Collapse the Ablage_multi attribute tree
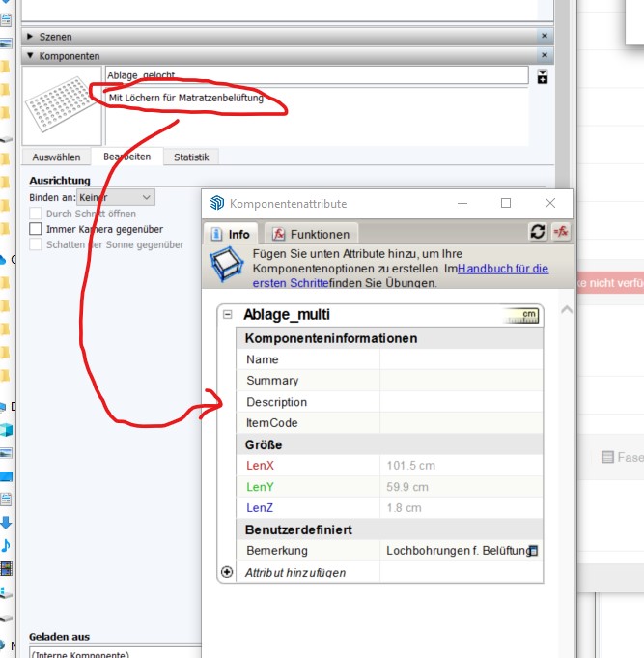Image resolution: width=644 pixels, height=658 pixels. click(228, 314)
